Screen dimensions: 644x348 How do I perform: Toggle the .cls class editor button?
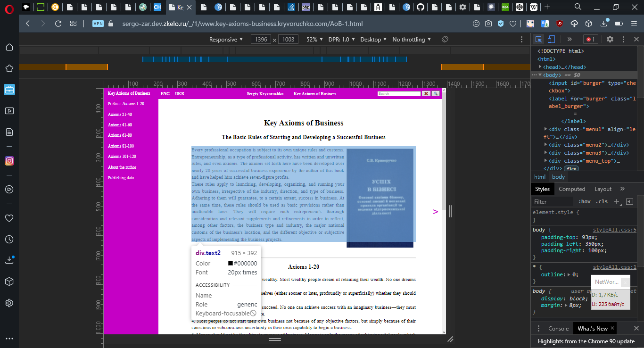tap(602, 202)
